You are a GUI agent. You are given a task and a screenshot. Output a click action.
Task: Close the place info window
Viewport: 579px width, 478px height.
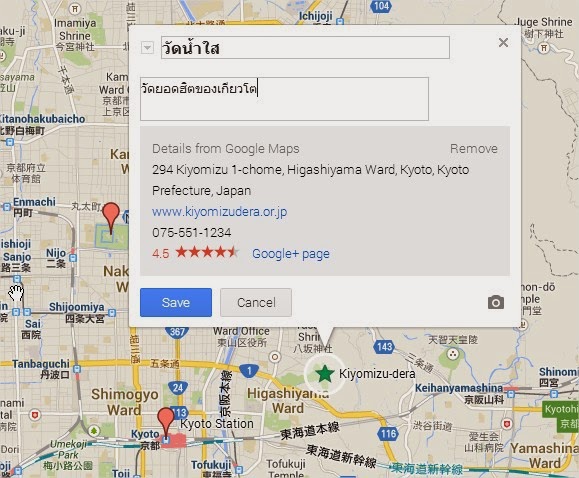click(x=503, y=42)
